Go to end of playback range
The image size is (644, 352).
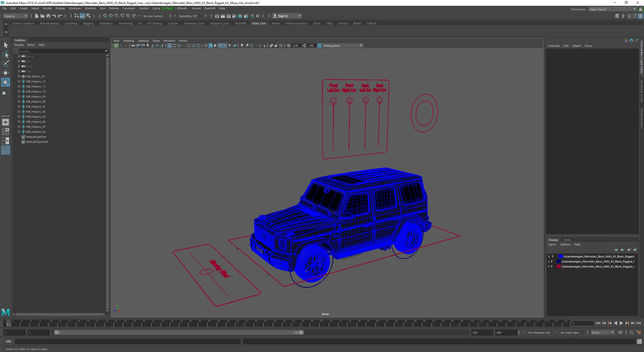click(638, 323)
